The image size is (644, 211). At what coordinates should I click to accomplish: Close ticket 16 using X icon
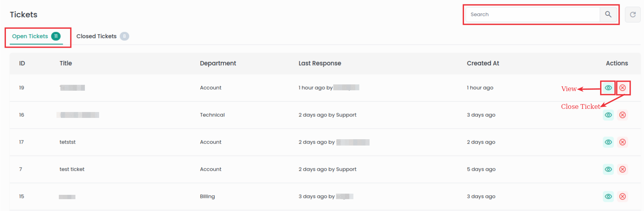pyautogui.click(x=622, y=115)
